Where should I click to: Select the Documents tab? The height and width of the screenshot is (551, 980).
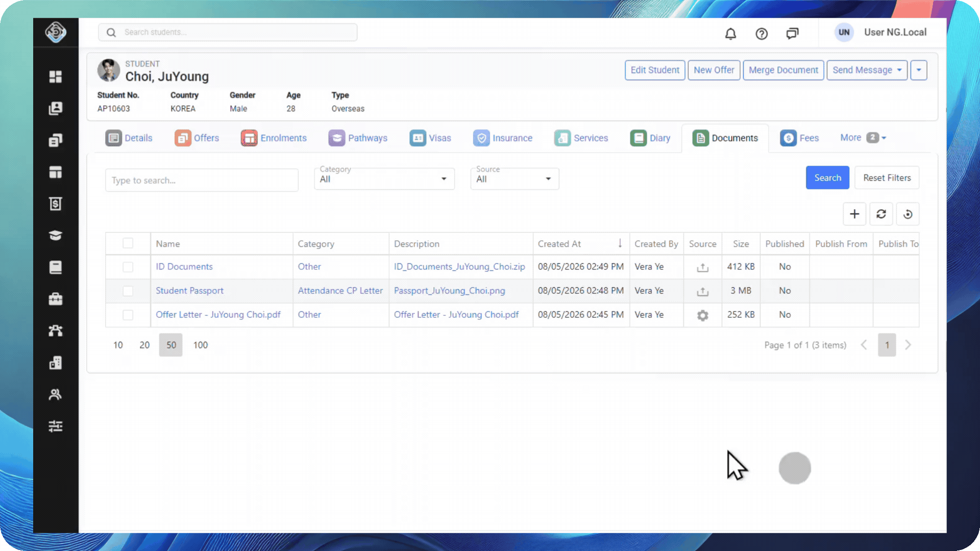pos(725,138)
